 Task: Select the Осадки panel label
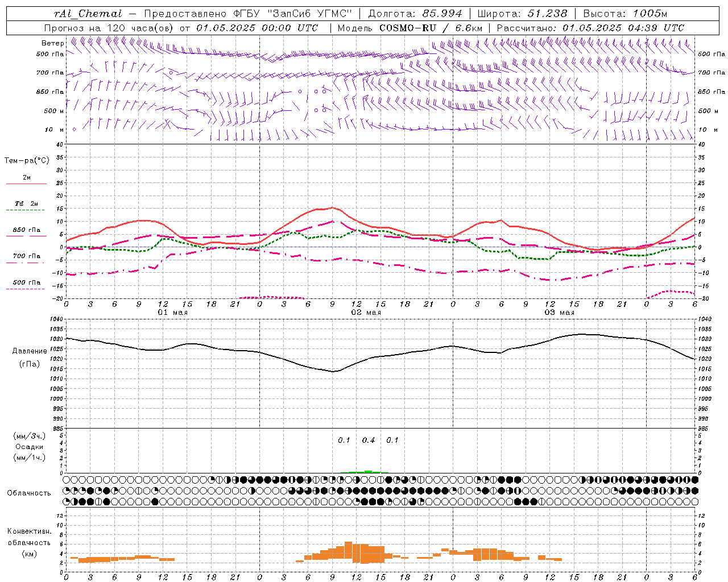coord(29,447)
